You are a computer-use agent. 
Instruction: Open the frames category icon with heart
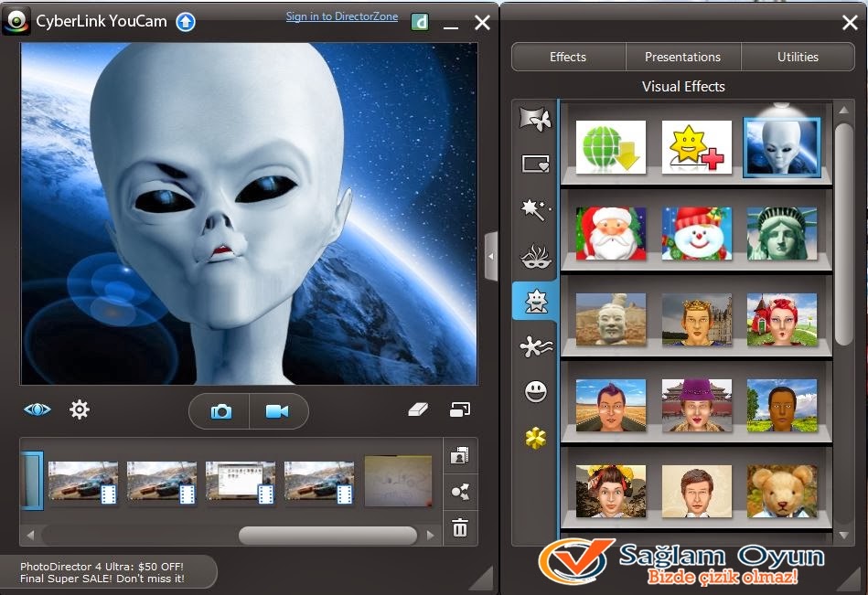(x=535, y=164)
